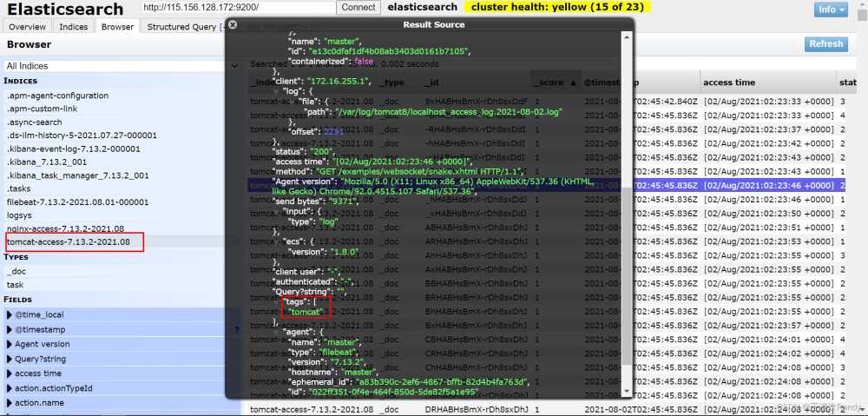Viewport: 868px width, 416px height.
Task: Filter by the _doc type
Action: (x=16, y=272)
